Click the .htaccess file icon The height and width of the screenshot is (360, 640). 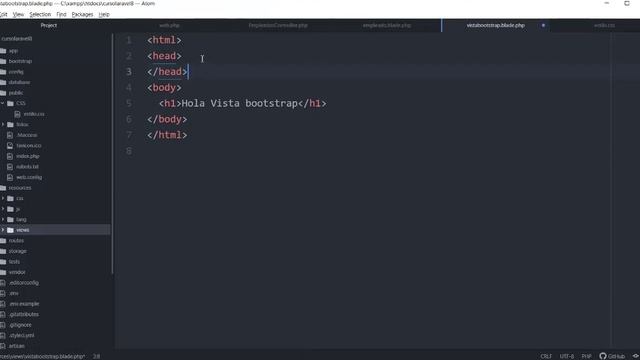click(10, 135)
